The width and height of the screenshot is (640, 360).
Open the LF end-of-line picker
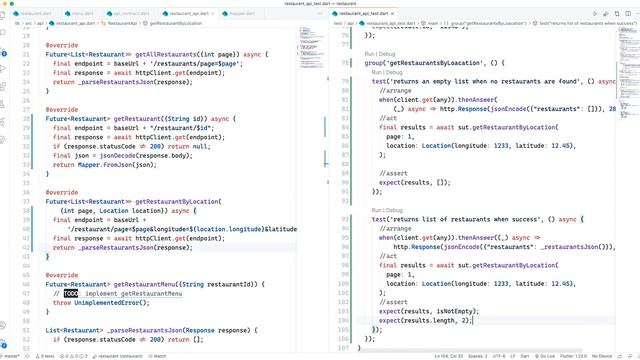[513, 356]
